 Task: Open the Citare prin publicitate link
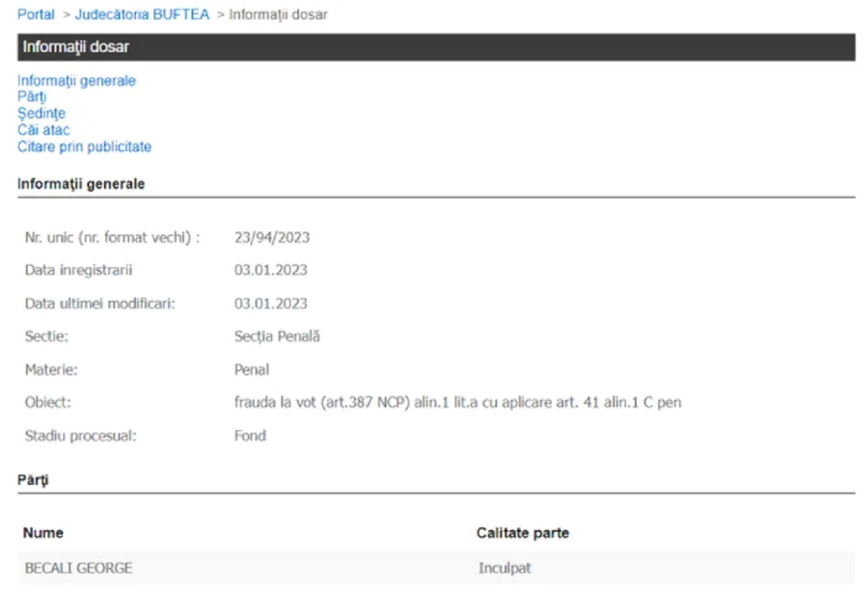pyautogui.click(x=84, y=147)
